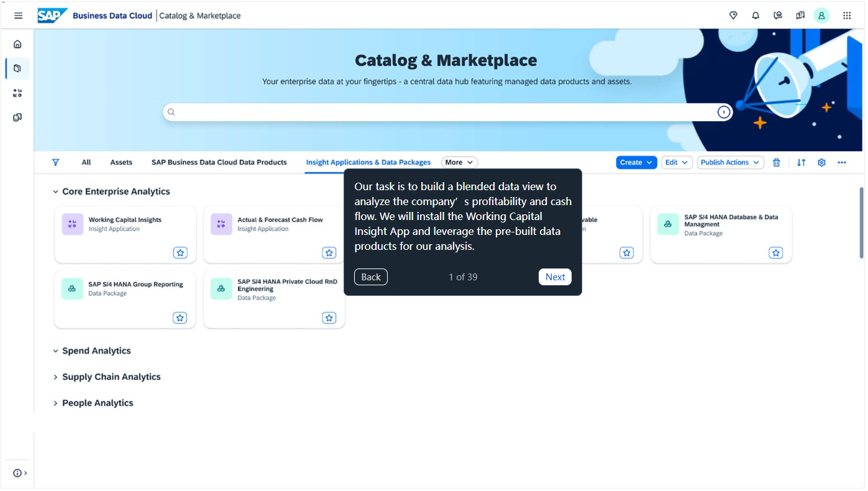Open the Catalog icon in the sidebar

(x=17, y=68)
